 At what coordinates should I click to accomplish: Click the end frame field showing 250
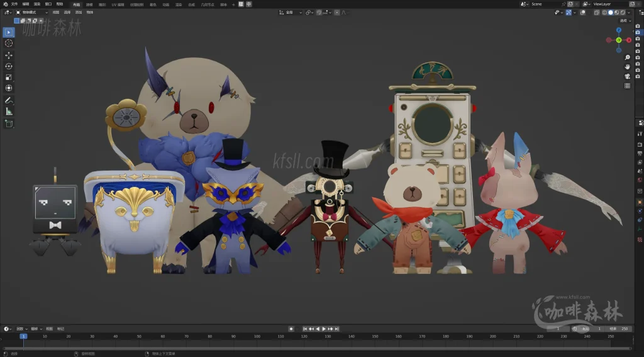click(619, 329)
